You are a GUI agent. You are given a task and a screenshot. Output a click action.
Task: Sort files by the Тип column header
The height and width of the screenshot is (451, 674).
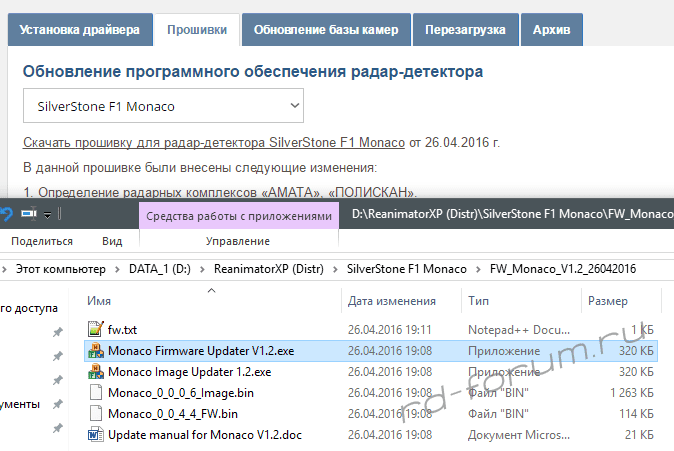[478, 301]
